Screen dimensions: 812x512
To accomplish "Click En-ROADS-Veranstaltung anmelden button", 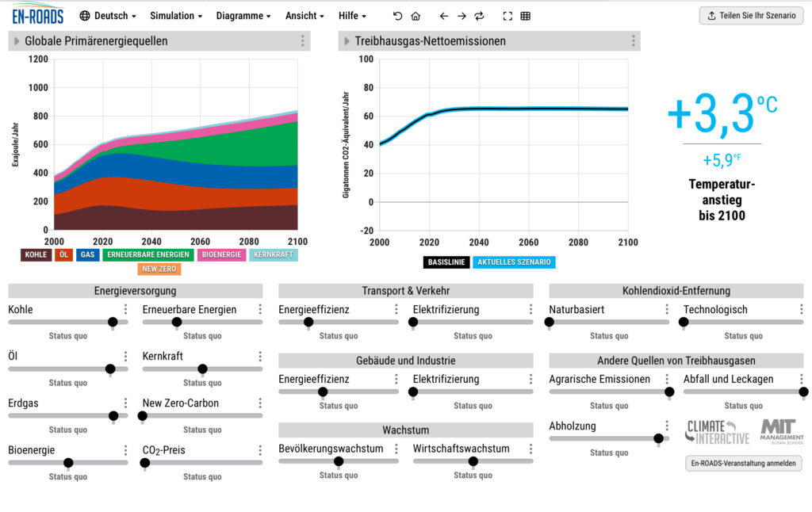I will tap(743, 464).
